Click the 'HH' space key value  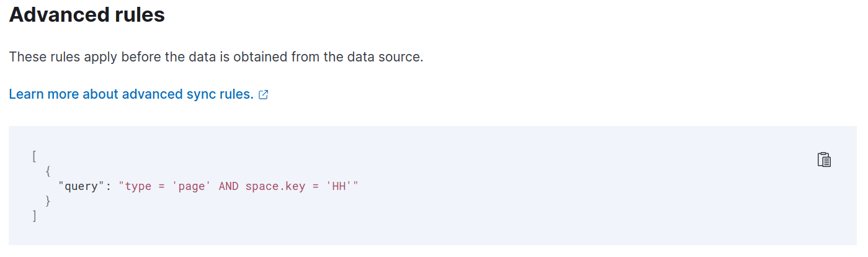339,186
